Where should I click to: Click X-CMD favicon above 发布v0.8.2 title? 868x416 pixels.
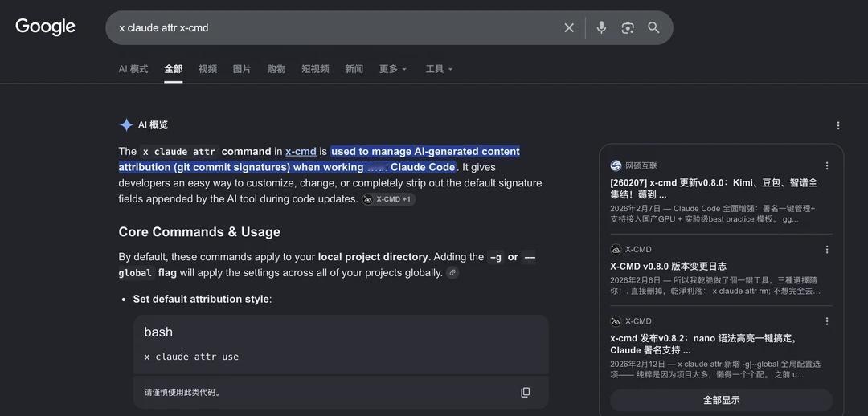pos(616,321)
